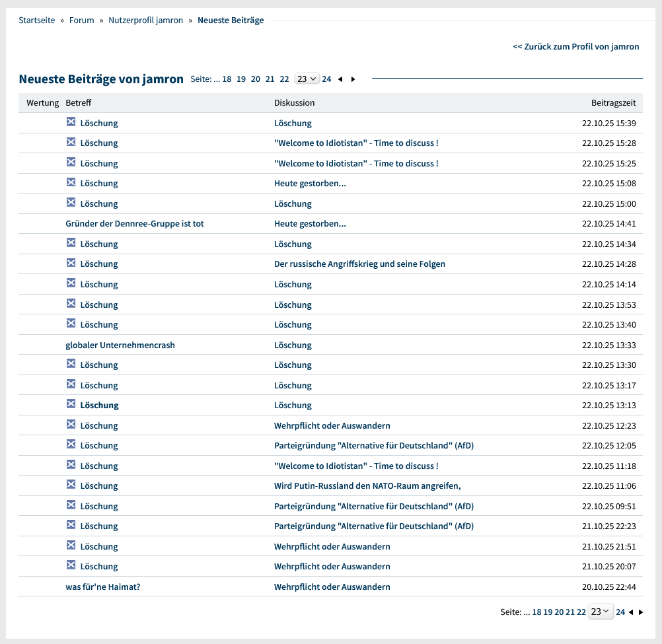Click bottom next page arrow
The image size is (662, 644).
tap(641, 612)
